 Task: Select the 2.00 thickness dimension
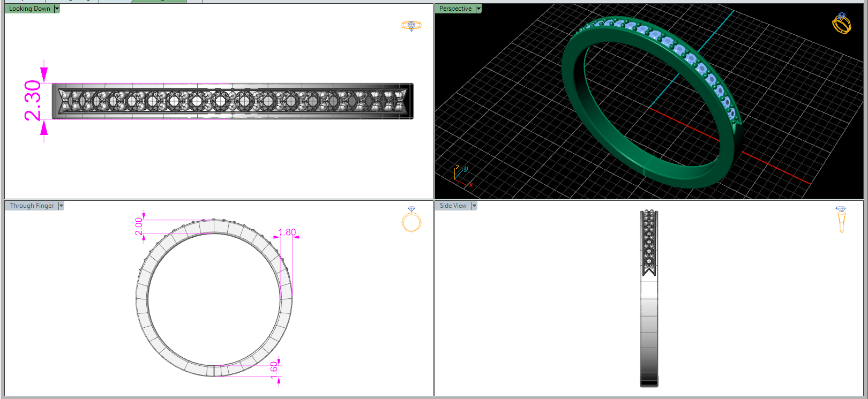(139, 226)
